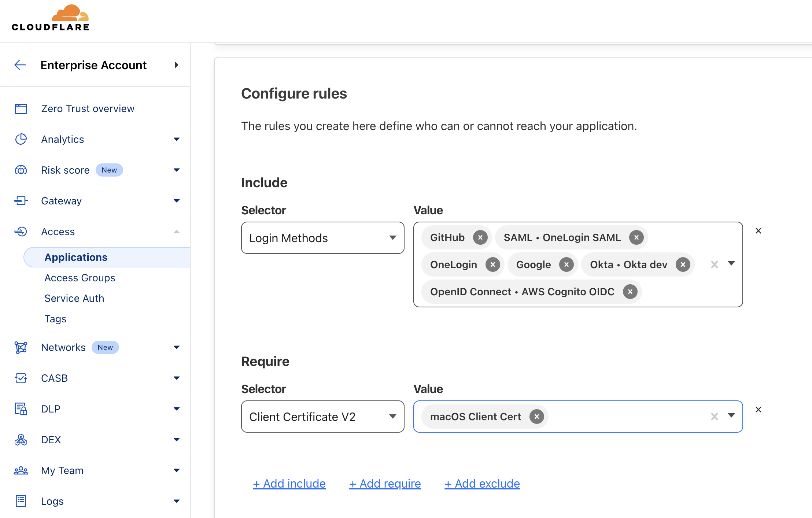The image size is (812, 518).
Task: Click the CASB shield icon
Action: click(x=21, y=378)
